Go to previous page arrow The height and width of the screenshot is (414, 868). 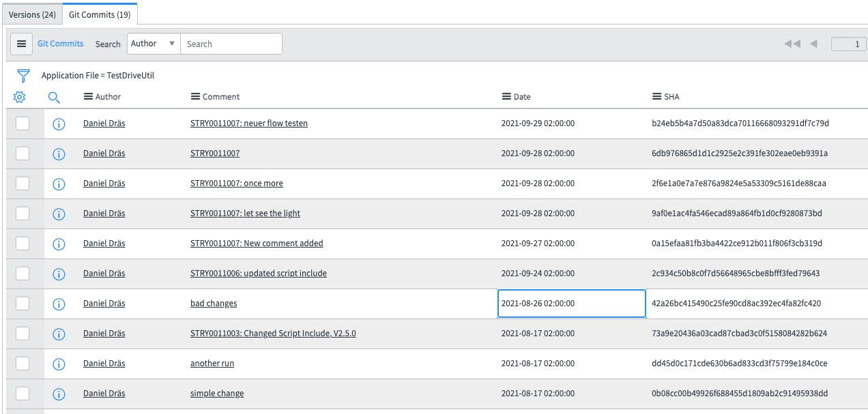point(813,44)
